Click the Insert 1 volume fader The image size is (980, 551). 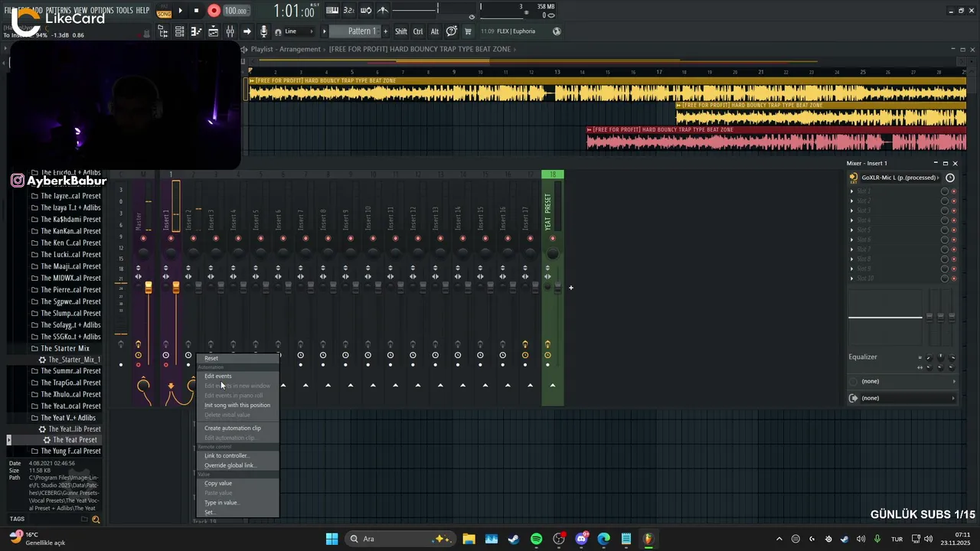176,287
